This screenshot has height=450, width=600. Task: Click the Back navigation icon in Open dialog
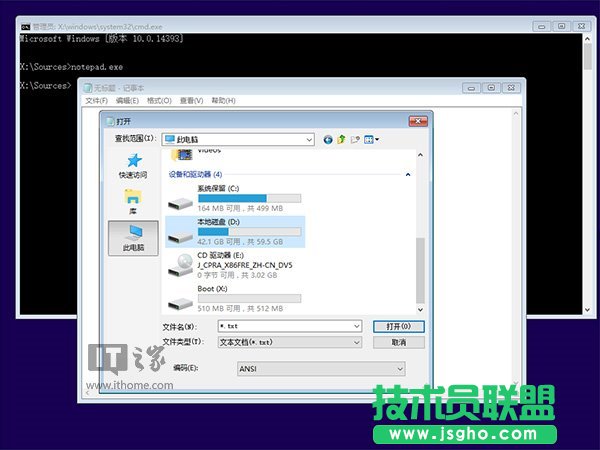pyautogui.click(x=328, y=139)
